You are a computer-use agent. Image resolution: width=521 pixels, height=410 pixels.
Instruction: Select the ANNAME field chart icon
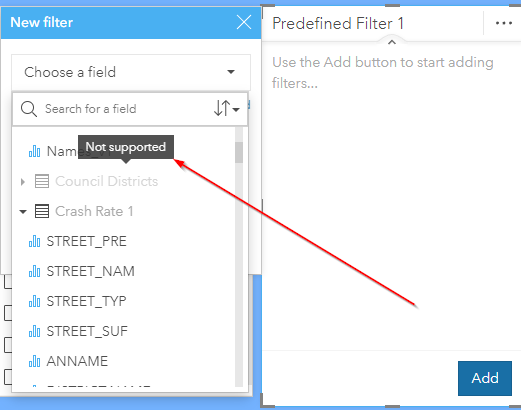tap(34, 361)
